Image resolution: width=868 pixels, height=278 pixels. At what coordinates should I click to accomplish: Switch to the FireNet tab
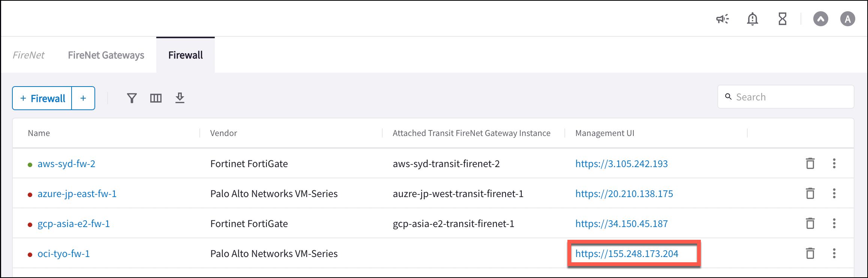pyautogui.click(x=29, y=55)
